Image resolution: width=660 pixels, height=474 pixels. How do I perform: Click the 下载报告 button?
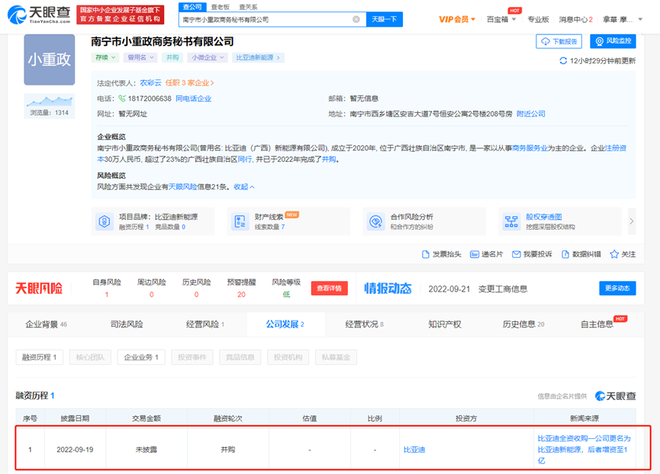pos(558,42)
